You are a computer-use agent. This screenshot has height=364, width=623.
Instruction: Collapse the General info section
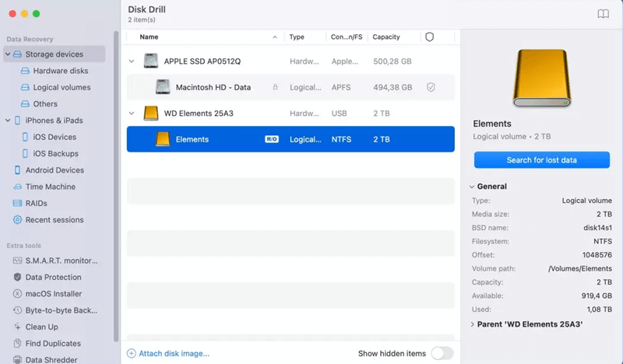[x=472, y=187]
